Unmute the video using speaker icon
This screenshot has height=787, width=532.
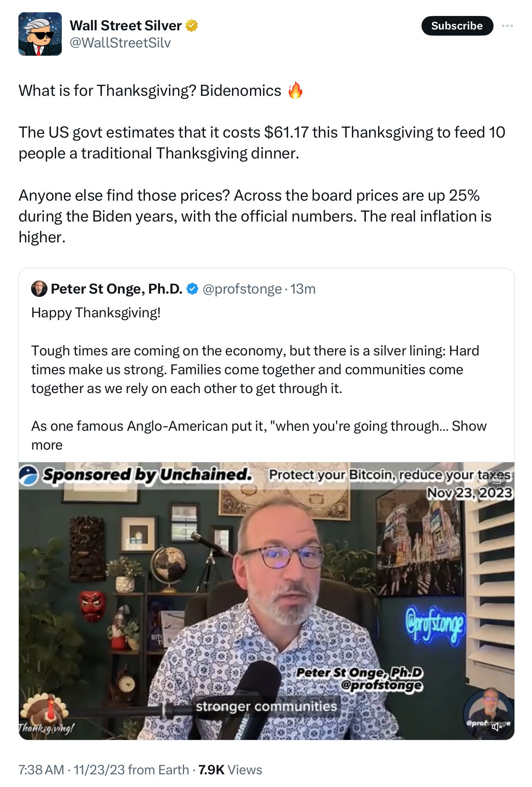click(497, 727)
